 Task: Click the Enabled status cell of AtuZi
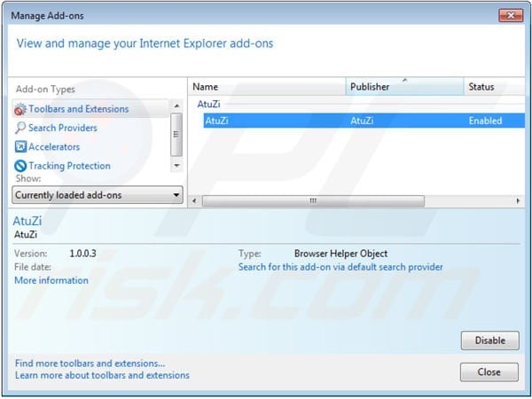(485, 121)
